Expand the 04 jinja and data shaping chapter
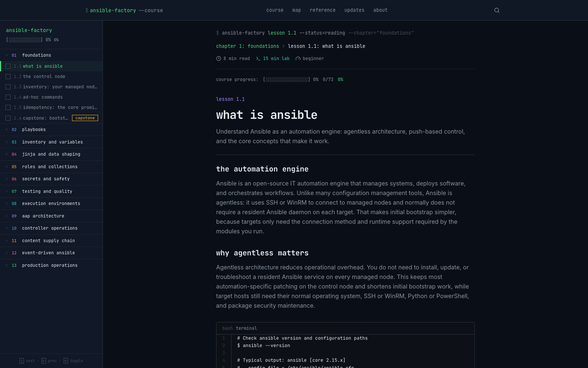 51,154
